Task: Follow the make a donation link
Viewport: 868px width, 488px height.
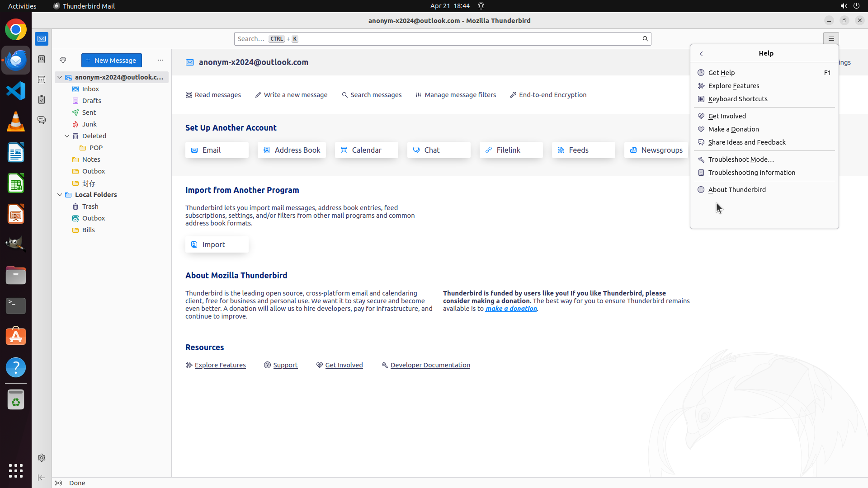Action: click(x=511, y=309)
